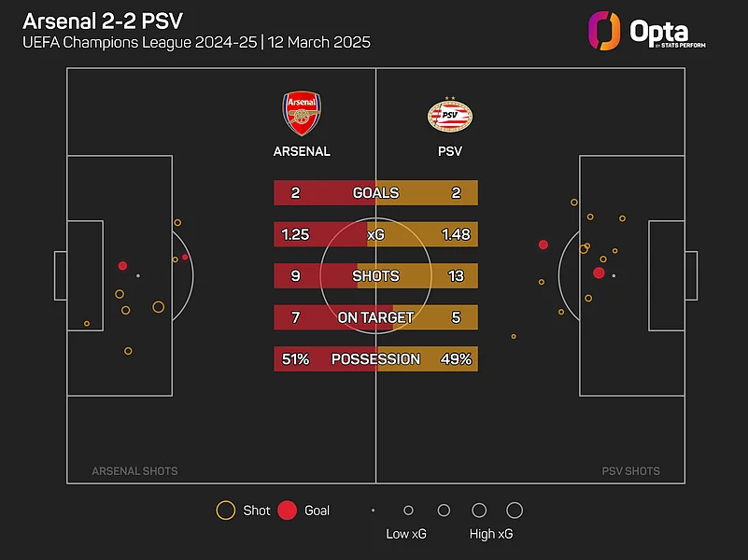The width and height of the screenshot is (748, 560).
Task: Click the PSV 1.48 xG value
Action: 456,234
